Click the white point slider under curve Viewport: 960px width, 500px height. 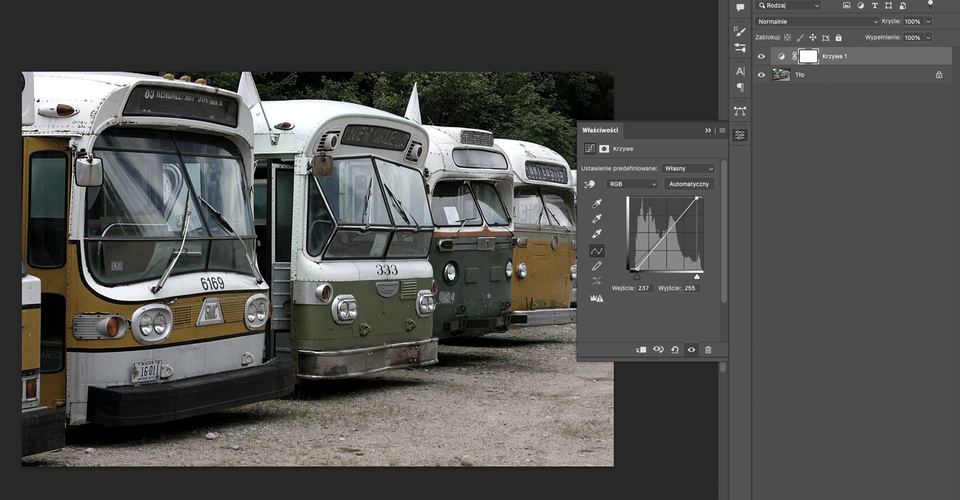click(697, 277)
